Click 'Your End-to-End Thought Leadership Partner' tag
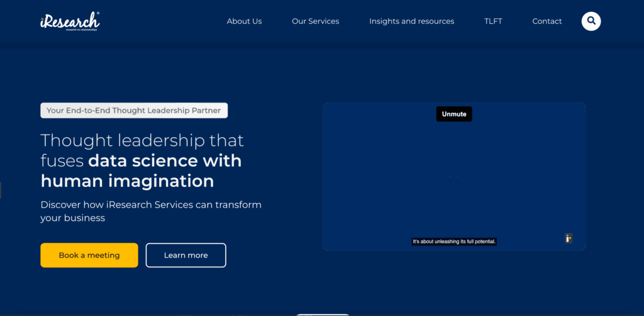644x316 pixels. coord(134,111)
